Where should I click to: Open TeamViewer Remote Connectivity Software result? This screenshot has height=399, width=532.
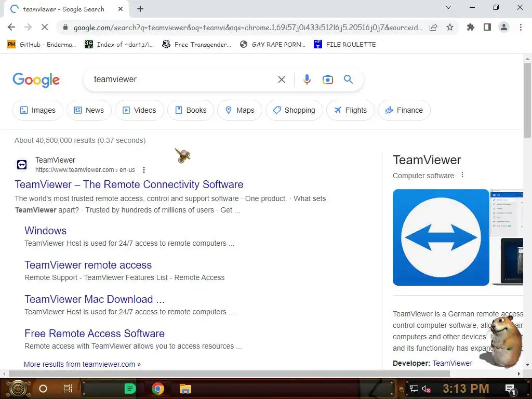pos(129,184)
